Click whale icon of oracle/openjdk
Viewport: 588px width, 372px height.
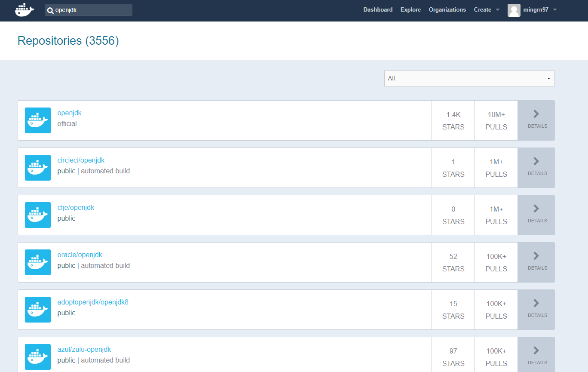(38, 262)
